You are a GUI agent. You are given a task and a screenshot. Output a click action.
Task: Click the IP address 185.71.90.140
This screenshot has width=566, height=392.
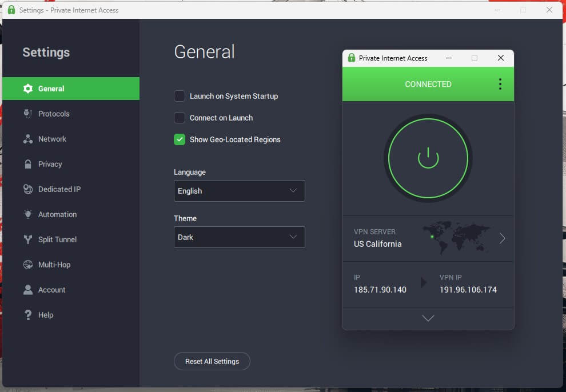point(380,290)
